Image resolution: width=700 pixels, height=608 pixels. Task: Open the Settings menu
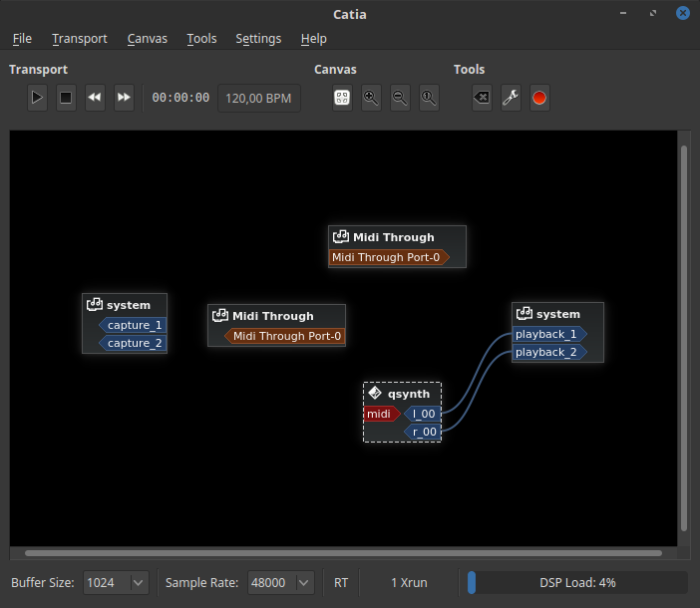point(258,39)
